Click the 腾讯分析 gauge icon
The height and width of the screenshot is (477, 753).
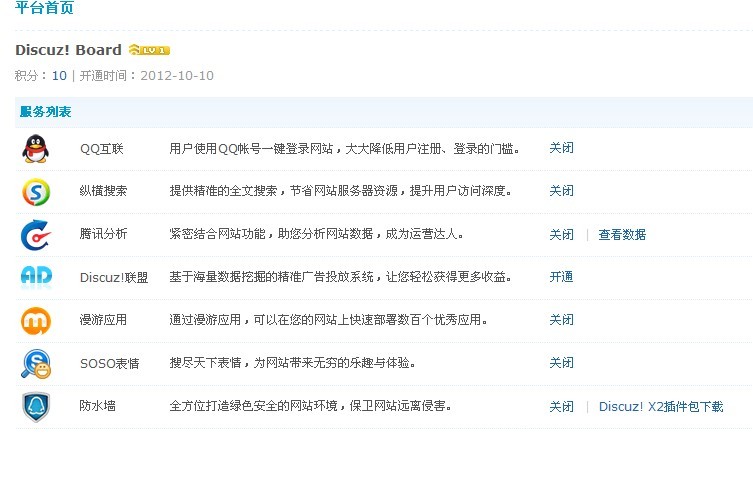(36, 235)
